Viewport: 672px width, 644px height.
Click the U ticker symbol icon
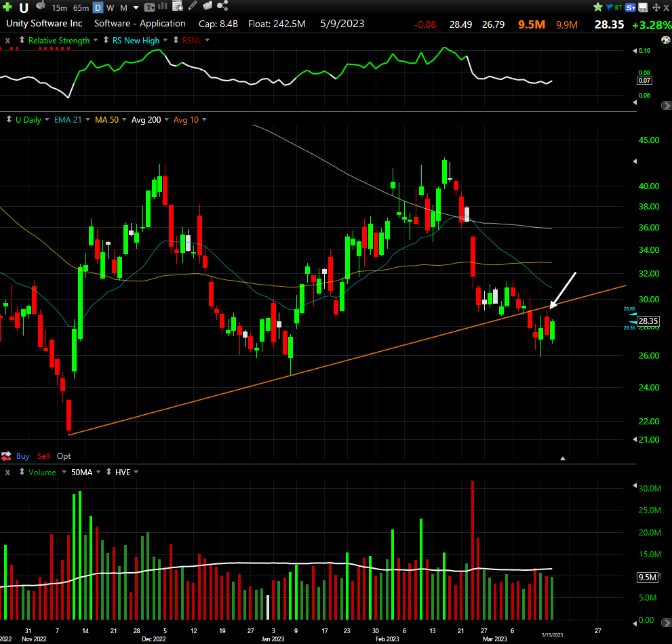point(24,7)
